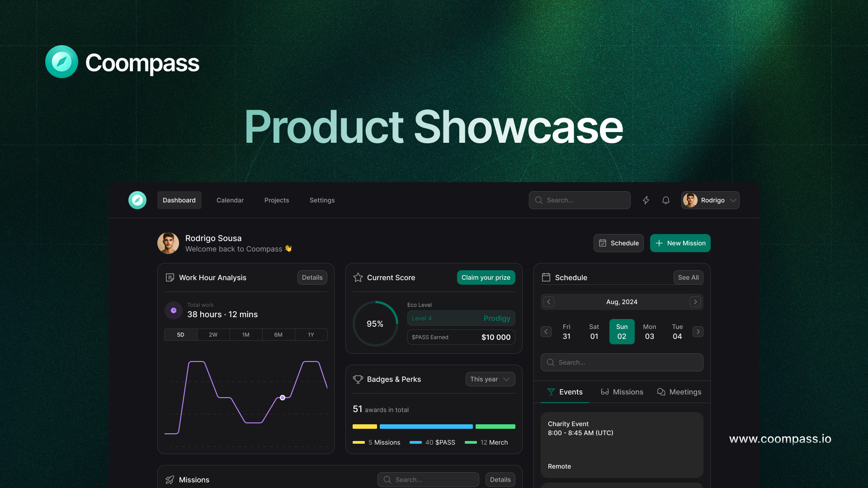Open Missions panel Details button
This screenshot has width=868, height=488.
pos(500,480)
